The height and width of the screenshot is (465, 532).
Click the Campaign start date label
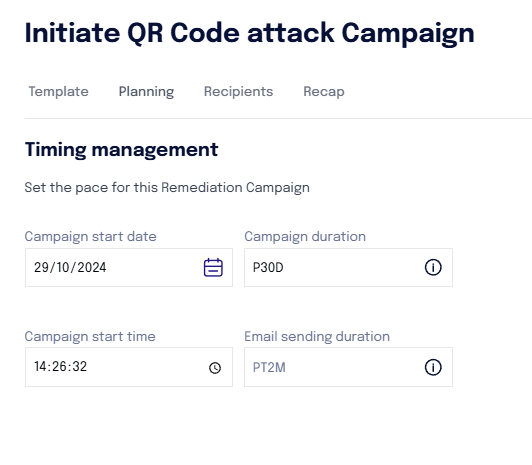coord(91,237)
